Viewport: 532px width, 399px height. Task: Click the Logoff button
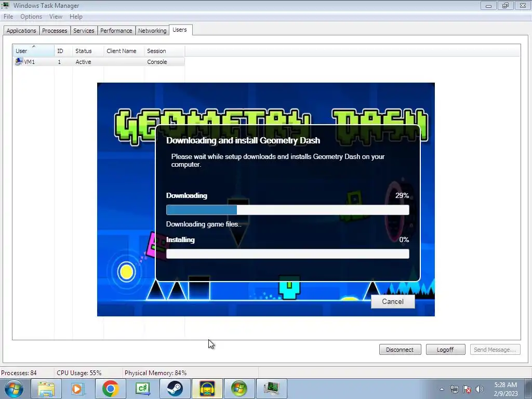[445, 350]
